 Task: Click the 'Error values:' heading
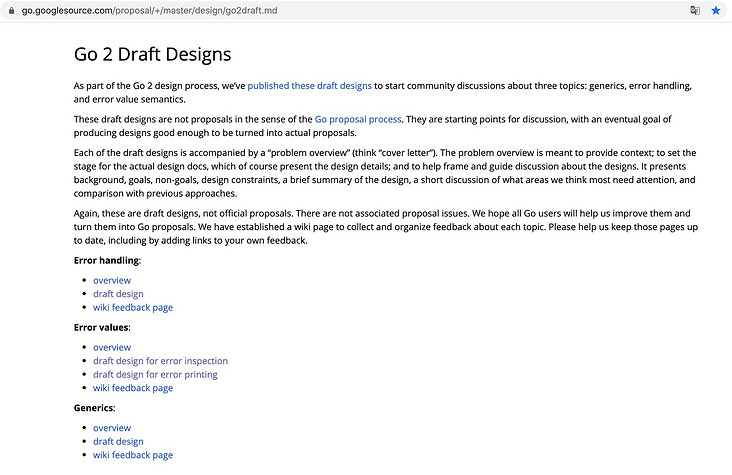point(102,327)
